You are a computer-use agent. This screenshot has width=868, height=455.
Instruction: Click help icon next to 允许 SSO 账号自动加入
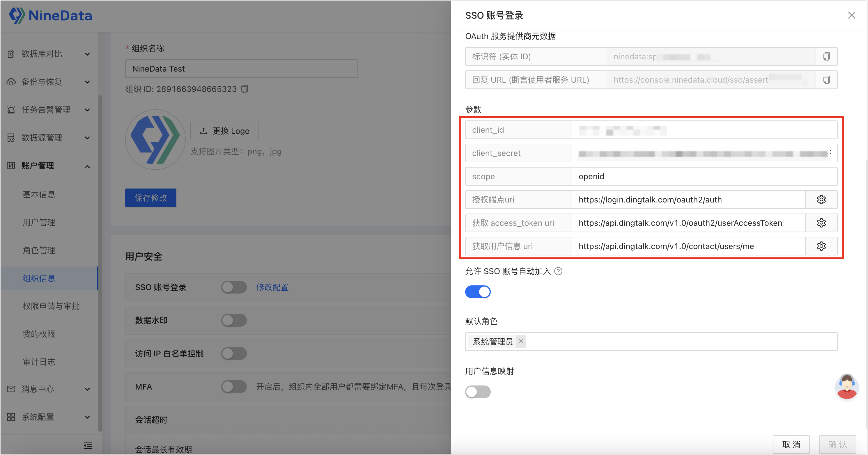[x=558, y=271]
